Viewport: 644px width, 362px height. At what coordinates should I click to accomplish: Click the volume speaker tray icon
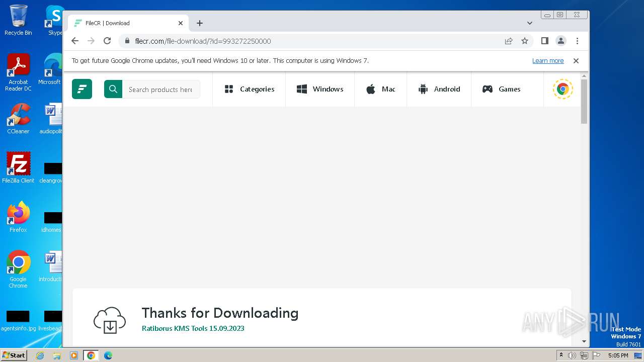click(572, 355)
